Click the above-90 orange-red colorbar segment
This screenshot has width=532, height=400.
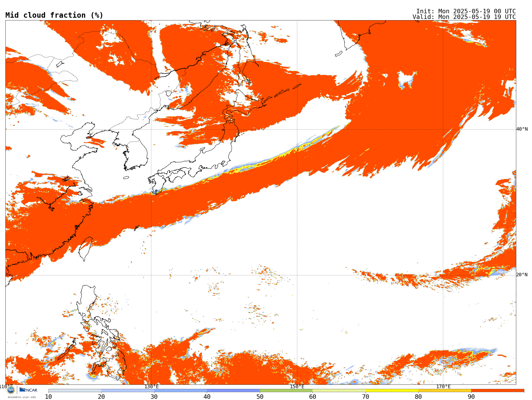tap(498, 391)
